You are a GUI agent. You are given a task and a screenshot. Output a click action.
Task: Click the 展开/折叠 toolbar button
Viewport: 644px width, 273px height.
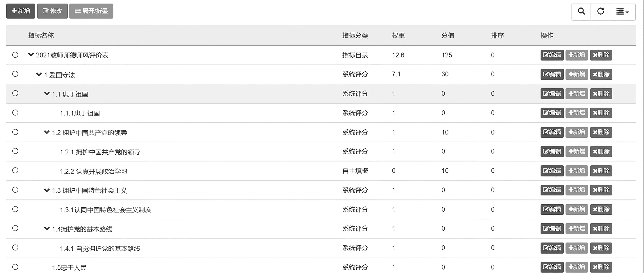click(x=91, y=11)
